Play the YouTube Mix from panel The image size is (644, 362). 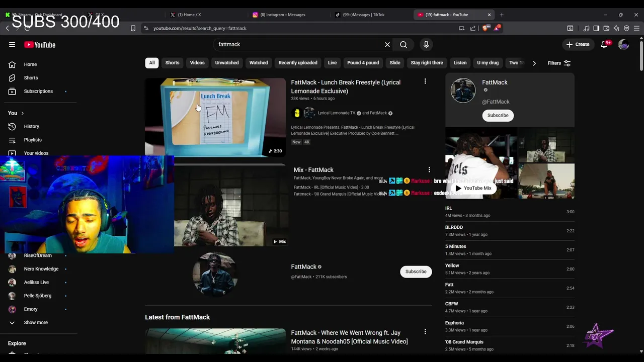pyautogui.click(x=473, y=188)
